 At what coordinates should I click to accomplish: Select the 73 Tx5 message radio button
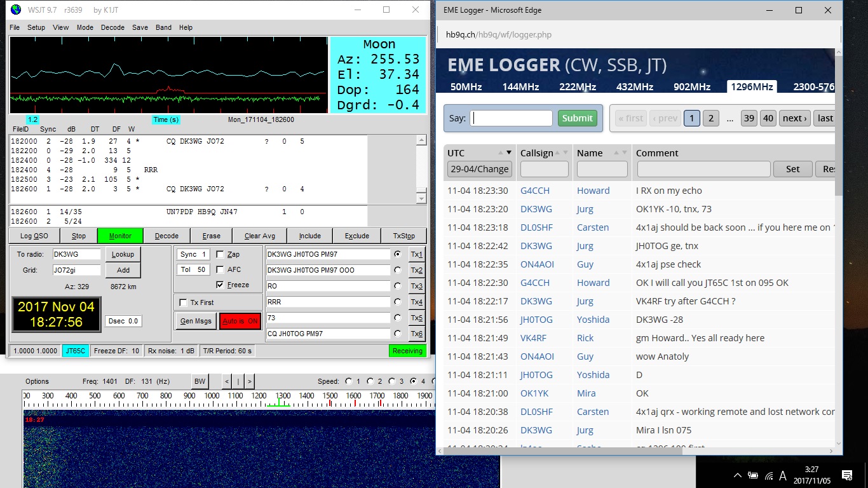pos(398,318)
